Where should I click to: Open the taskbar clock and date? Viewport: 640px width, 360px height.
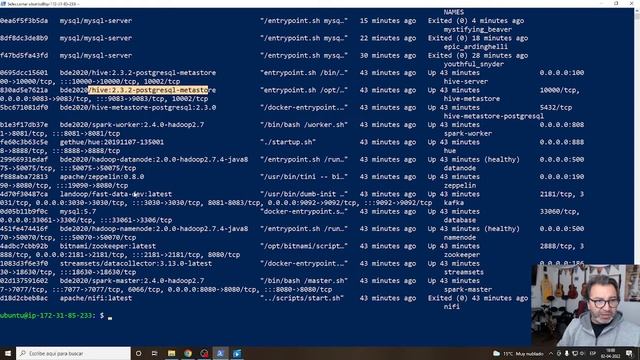[611, 353]
